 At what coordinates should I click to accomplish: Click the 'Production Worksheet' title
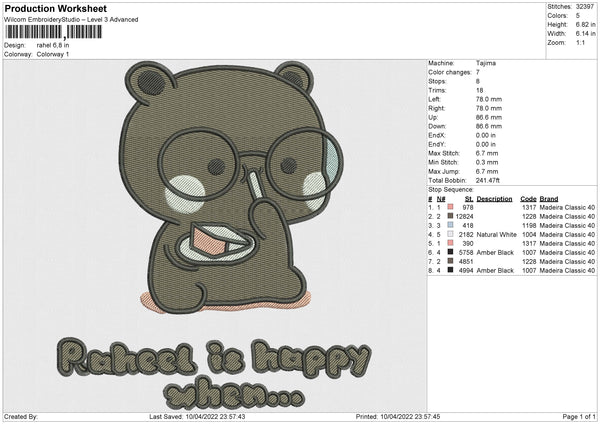(x=55, y=8)
